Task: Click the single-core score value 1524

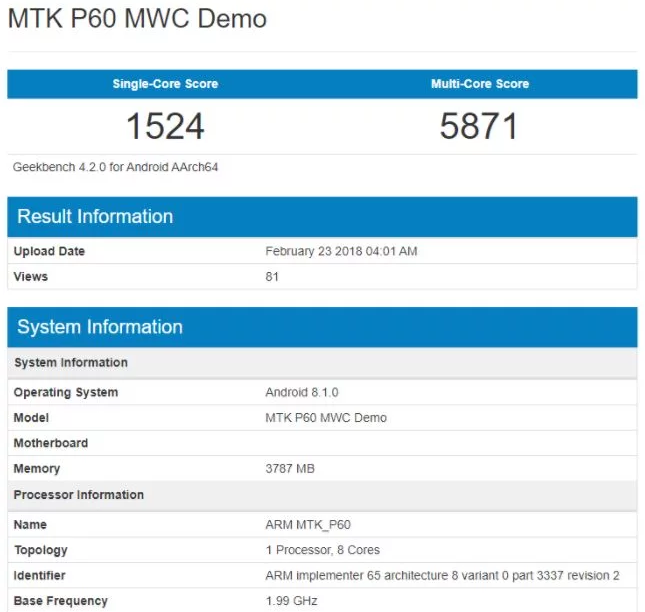Action: (x=165, y=126)
